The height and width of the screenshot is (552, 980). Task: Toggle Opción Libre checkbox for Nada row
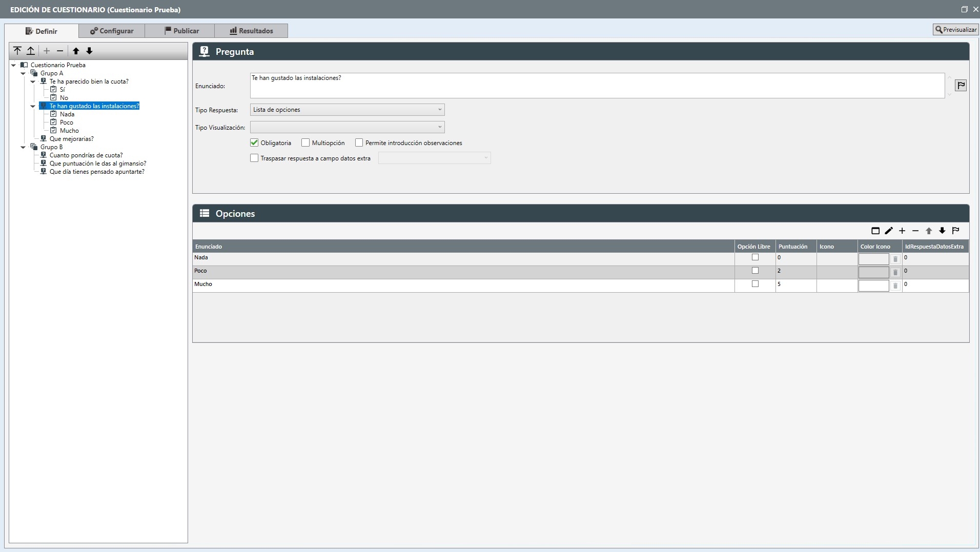[x=755, y=257]
